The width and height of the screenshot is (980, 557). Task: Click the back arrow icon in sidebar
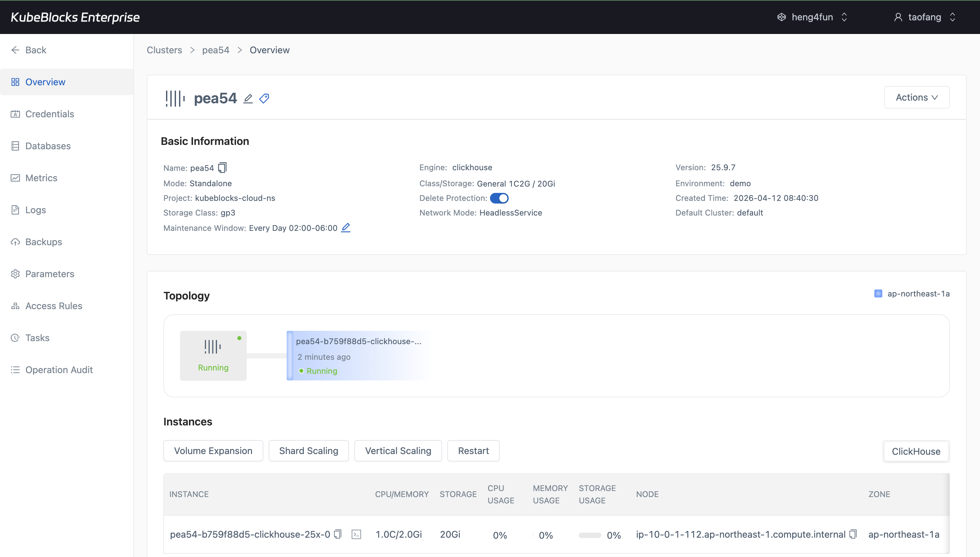tap(15, 50)
